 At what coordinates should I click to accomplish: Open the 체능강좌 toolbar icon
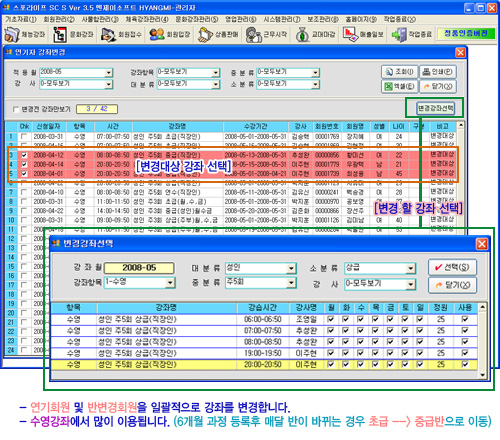[x=25, y=34]
